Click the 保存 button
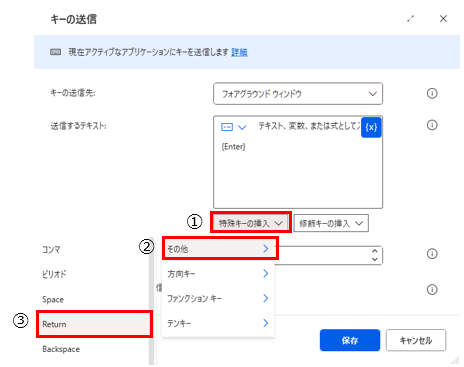 click(x=350, y=340)
